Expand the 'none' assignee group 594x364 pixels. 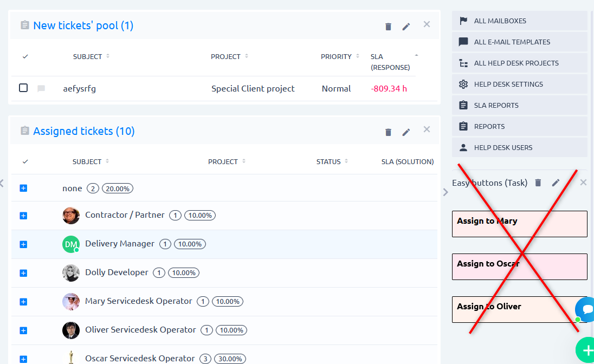(x=23, y=188)
